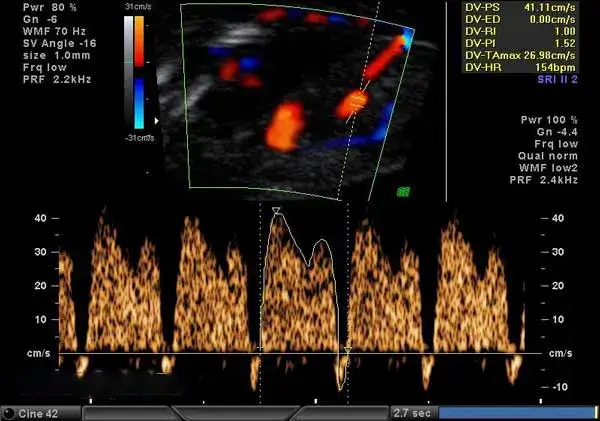Click the white arrow on color scale
Viewport: 600px width, 421px height.
(153, 122)
